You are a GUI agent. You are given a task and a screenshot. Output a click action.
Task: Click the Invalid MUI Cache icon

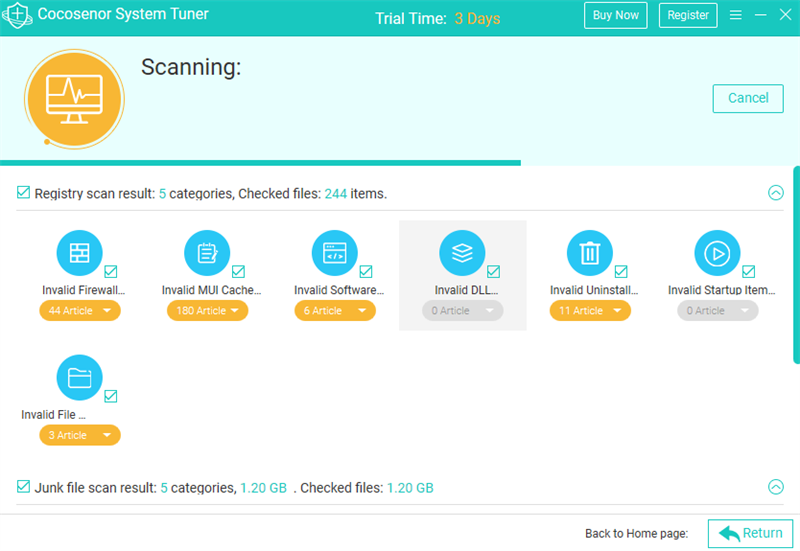click(x=207, y=253)
